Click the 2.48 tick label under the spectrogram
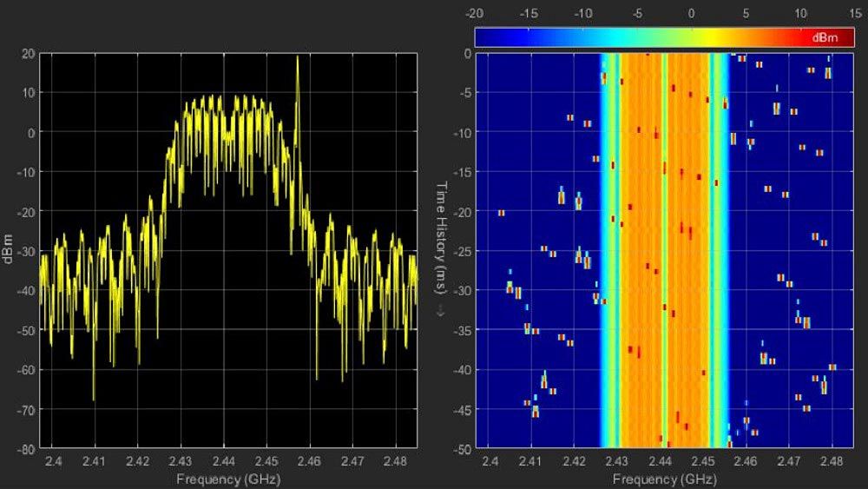 point(832,461)
